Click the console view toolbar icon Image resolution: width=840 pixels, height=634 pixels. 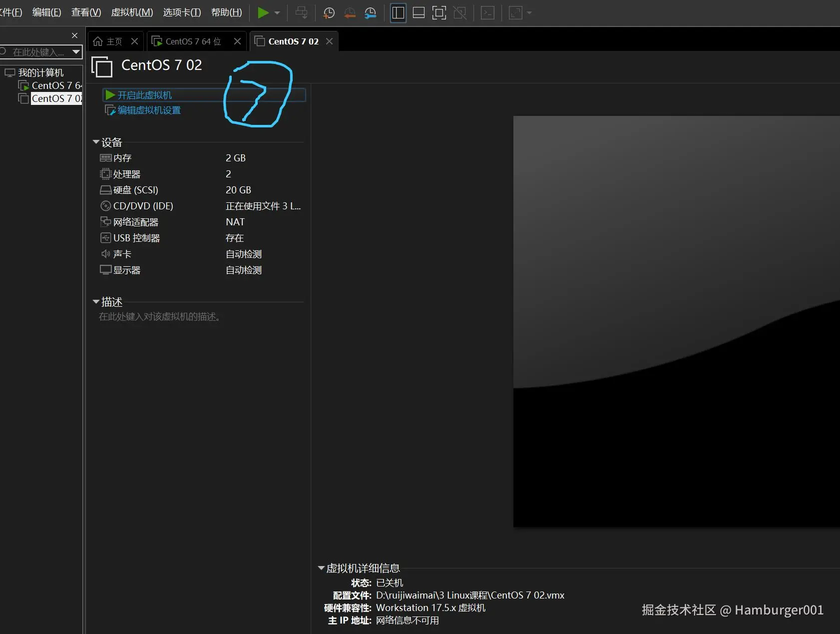487,12
